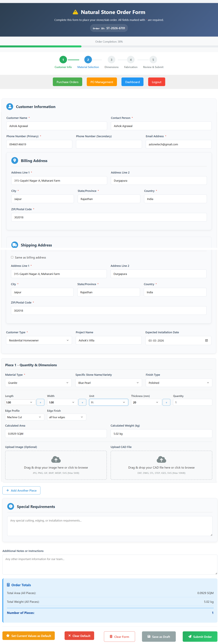
Task: Click the calendar icon in Expected Installation Date
Action: [206, 341]
